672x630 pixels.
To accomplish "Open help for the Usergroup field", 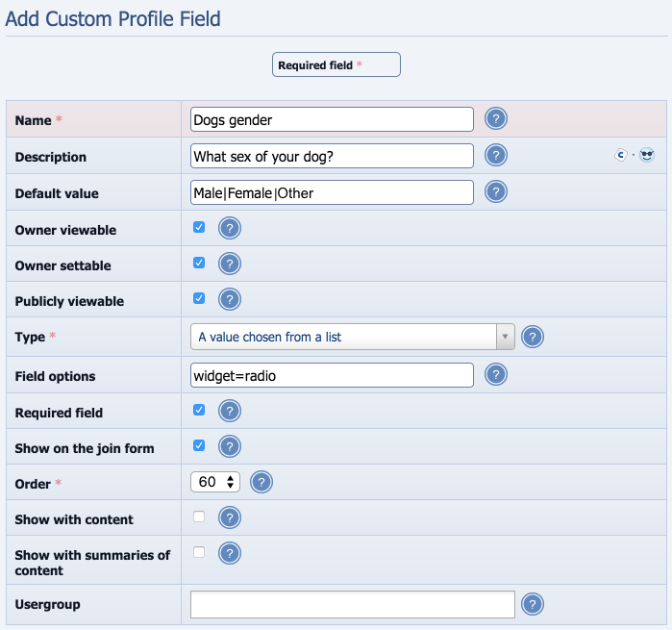I will [x=533, y=605].
